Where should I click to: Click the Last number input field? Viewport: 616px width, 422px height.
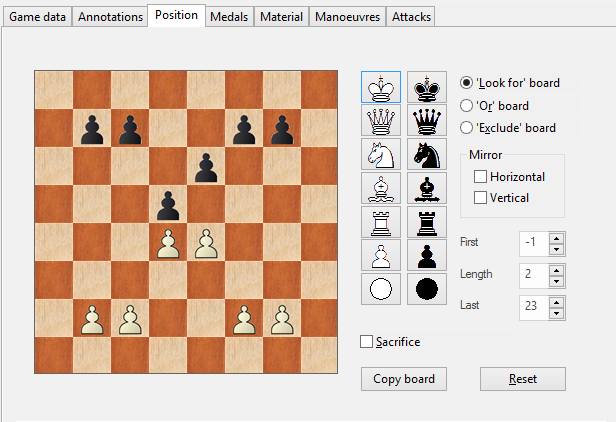533,307
